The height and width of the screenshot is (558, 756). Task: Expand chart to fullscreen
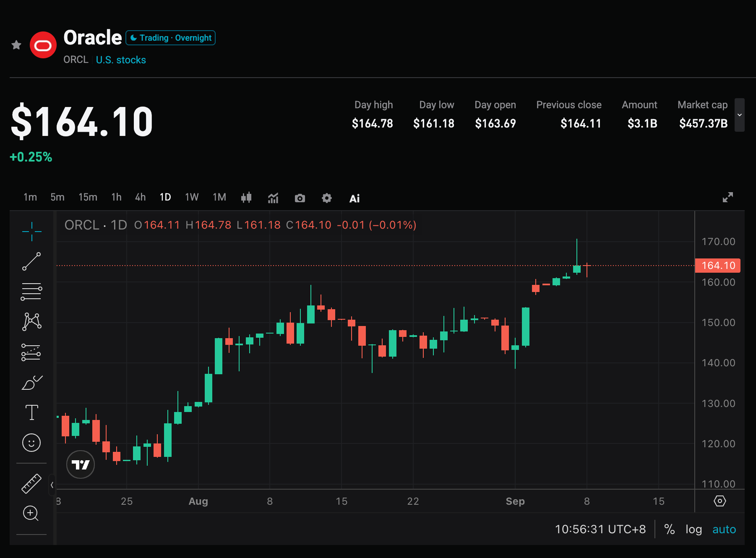pos(728,197)
